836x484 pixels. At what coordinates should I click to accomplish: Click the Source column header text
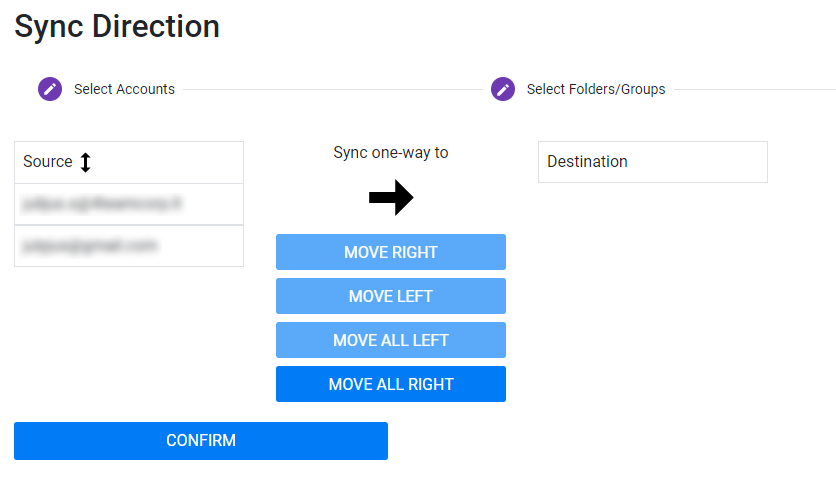coord(48,162)
